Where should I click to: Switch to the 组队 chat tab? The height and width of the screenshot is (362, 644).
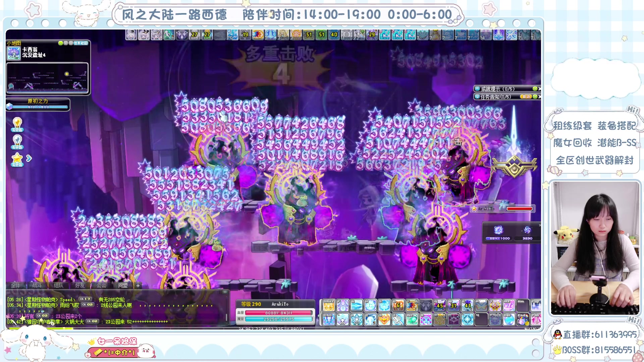point(58,286)
